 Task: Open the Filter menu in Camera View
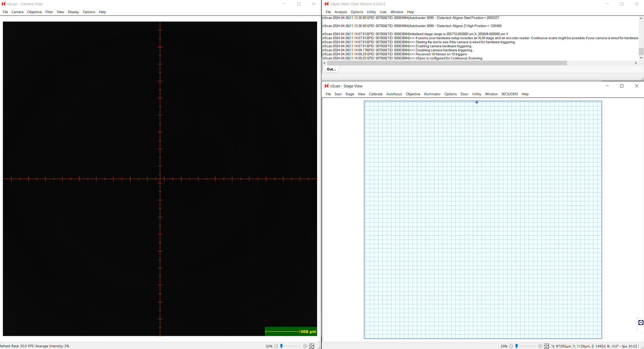pyautogui.click(x=49, y=12)
